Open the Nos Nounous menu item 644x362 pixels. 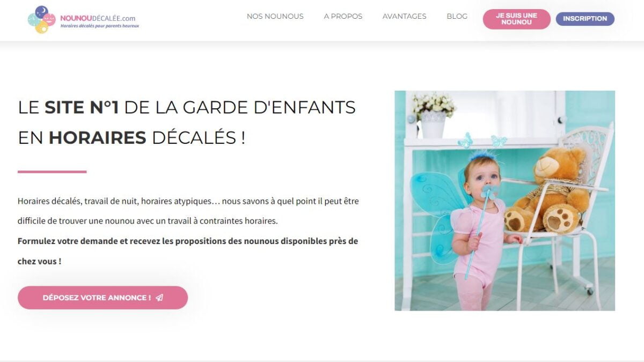(x=275, y=17)
